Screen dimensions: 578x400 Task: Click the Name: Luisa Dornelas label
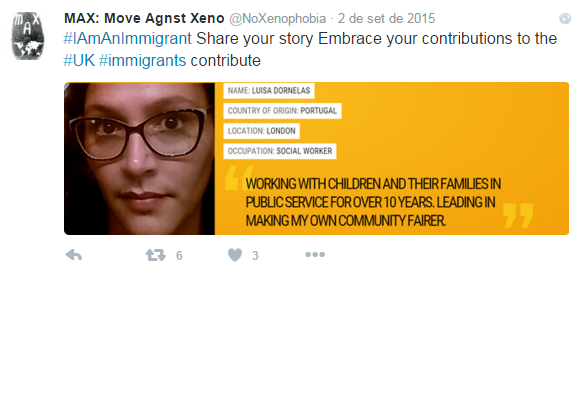point(269,91)
